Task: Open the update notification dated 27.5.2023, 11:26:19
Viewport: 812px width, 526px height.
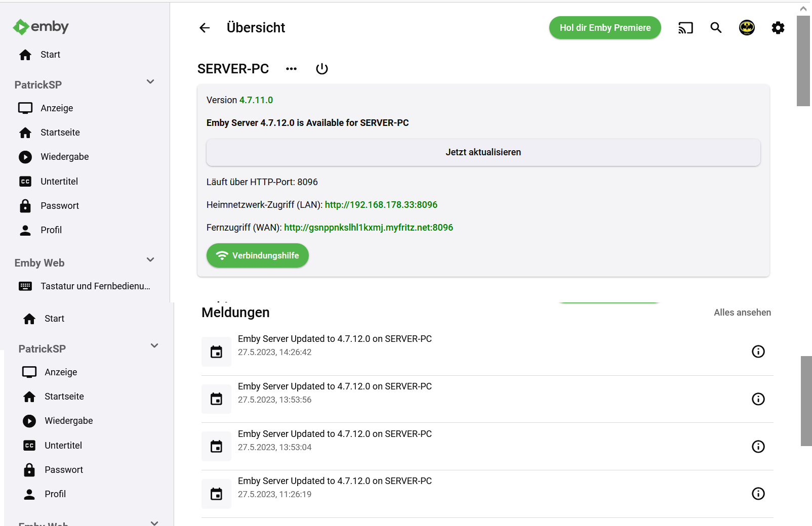Action: (487, 494)
